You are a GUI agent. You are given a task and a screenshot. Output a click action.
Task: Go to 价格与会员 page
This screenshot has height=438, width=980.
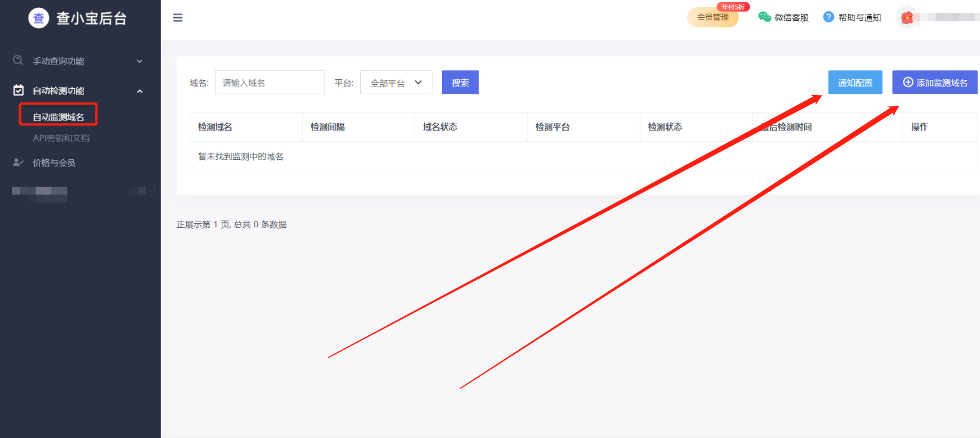(54, 163)
